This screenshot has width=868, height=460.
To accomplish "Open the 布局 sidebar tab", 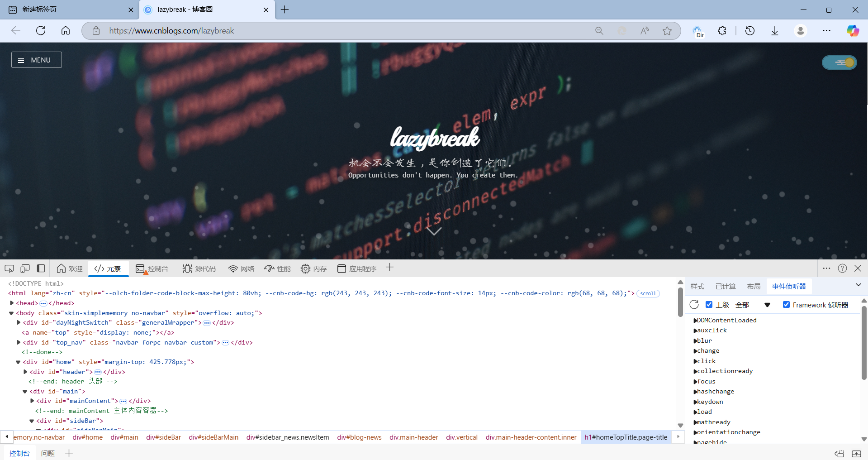I will (754, 286).
